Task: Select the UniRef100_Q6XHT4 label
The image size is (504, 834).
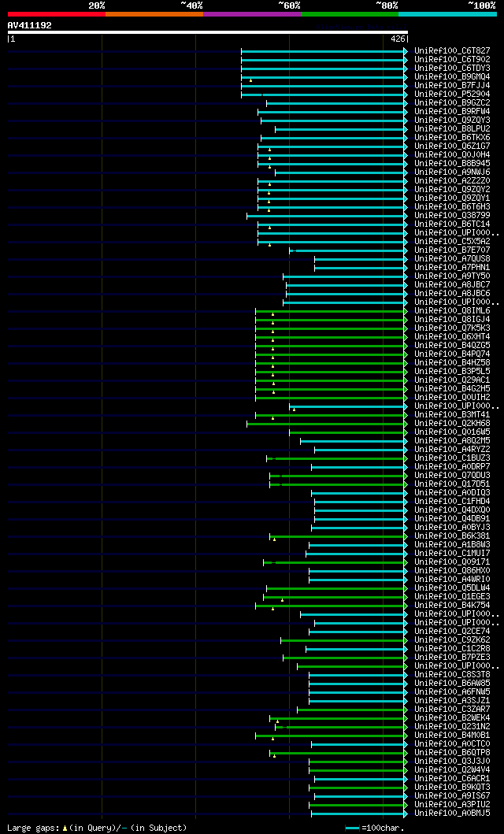Action: [x=453, y=337]
